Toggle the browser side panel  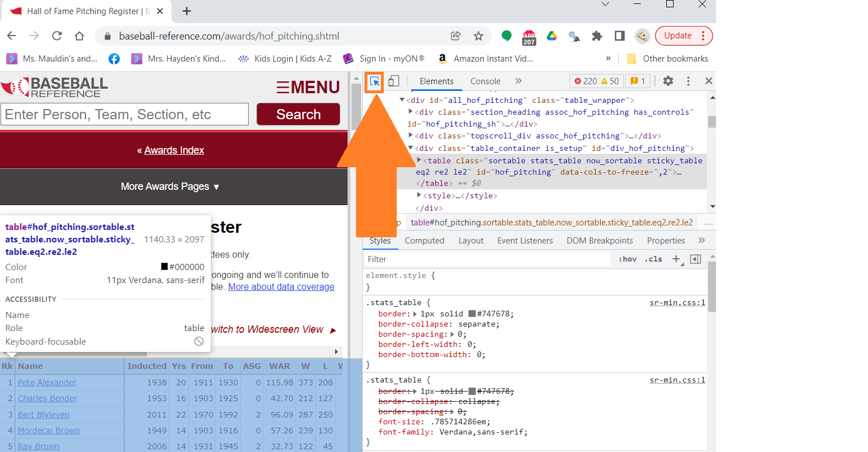[x=619, y=36]
